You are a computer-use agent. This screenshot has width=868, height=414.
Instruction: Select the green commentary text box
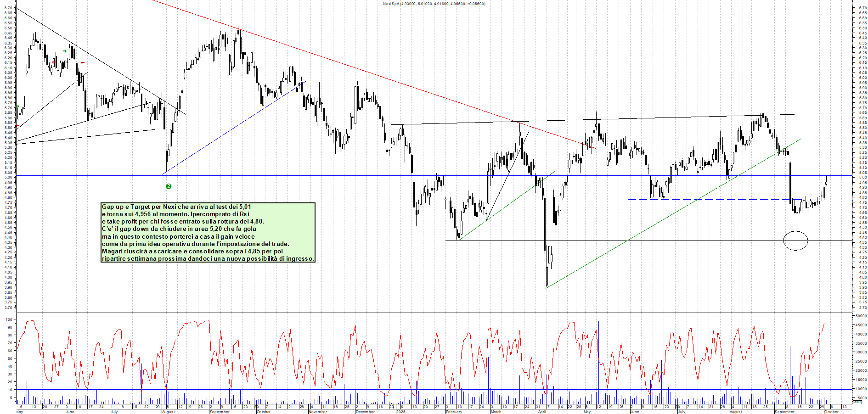[x=208, y=233]
